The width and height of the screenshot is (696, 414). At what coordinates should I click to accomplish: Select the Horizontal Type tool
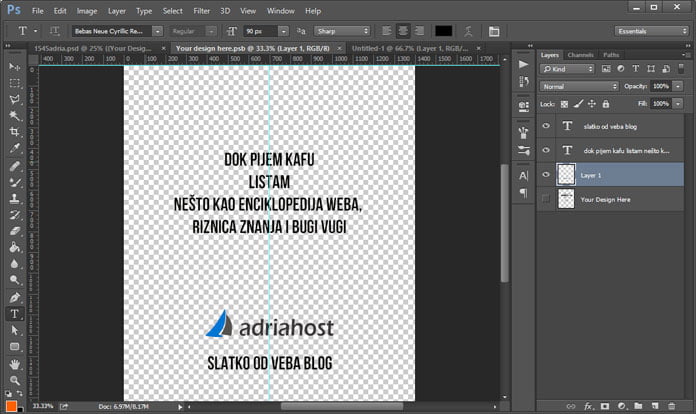(14, 314)
